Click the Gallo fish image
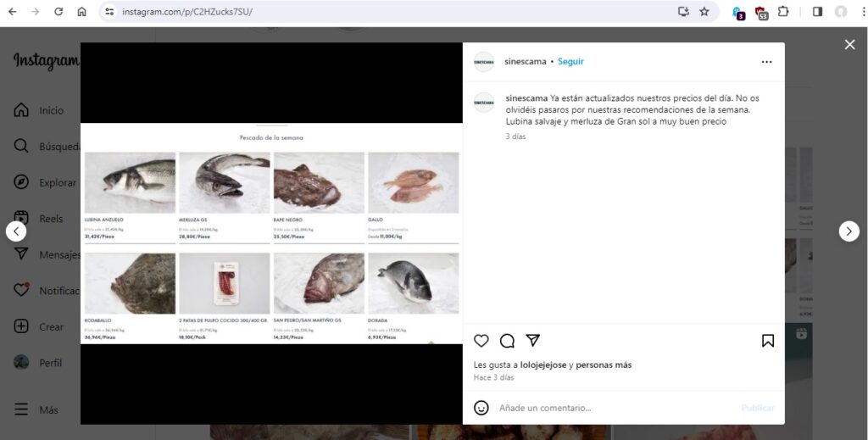 414,182
